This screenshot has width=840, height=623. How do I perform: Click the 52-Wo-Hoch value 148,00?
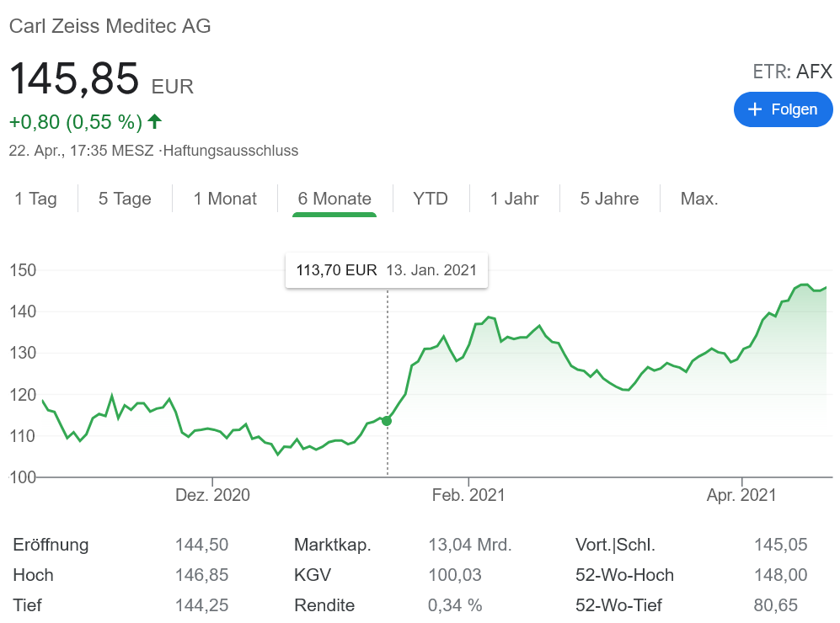[x=780, y=575]
